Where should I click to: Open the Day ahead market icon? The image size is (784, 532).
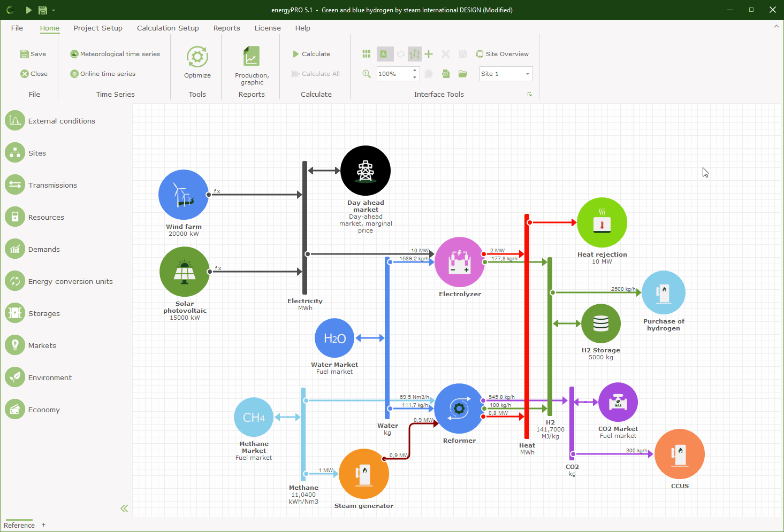tap(366, 171)
